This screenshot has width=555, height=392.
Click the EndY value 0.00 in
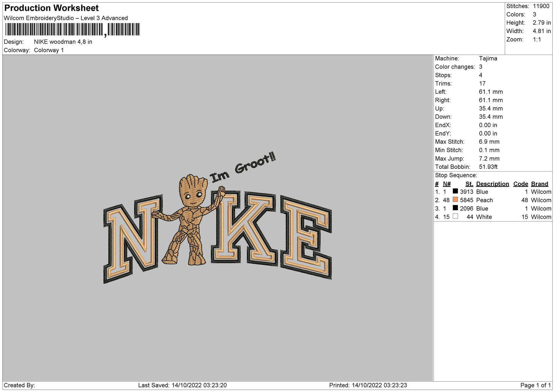[488, 134]
